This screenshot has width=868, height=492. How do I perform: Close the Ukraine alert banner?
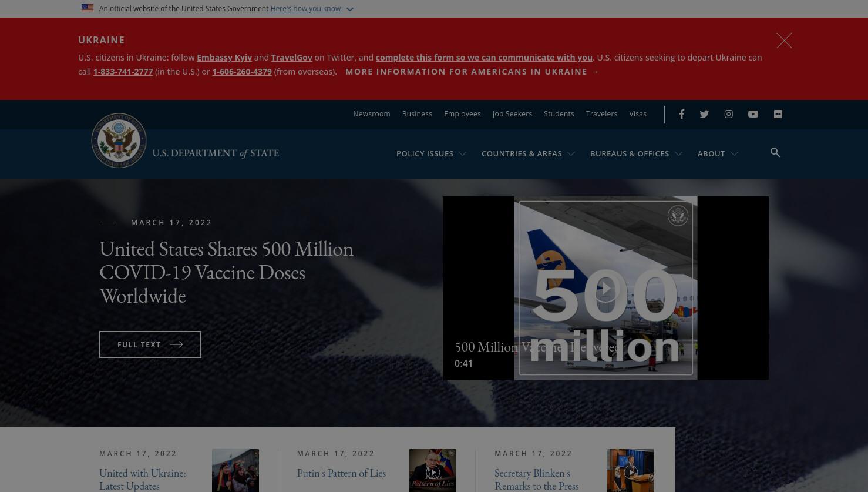click(x=784, y=40)
